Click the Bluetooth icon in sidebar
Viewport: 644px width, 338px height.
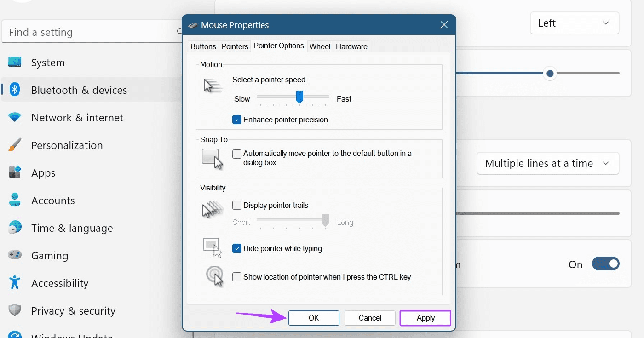[x=15, y=90]
